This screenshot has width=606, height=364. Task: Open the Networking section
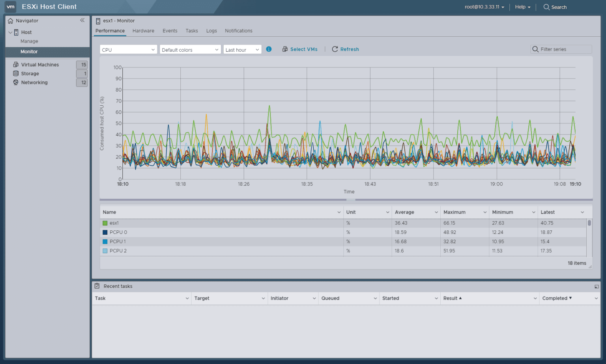point(34,82)
